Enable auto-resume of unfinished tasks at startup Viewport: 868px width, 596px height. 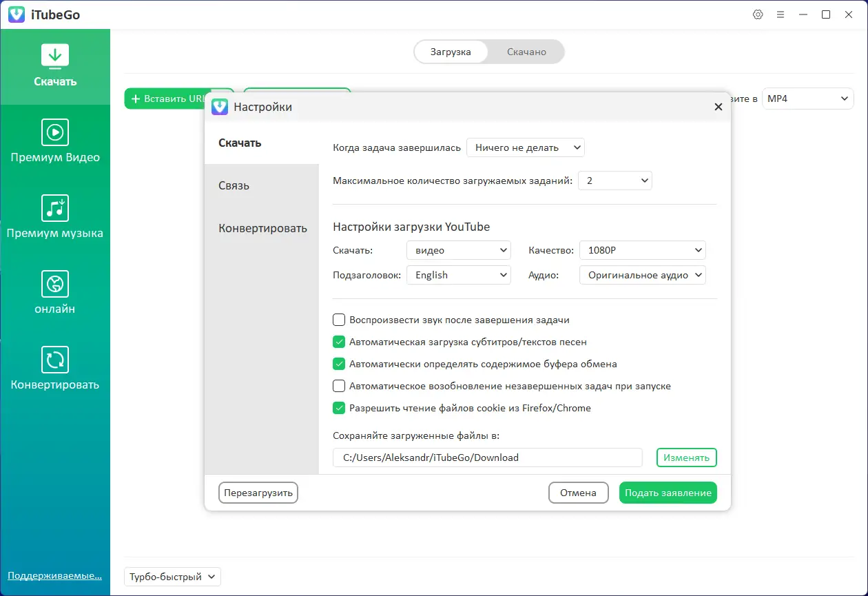point(339,386)
